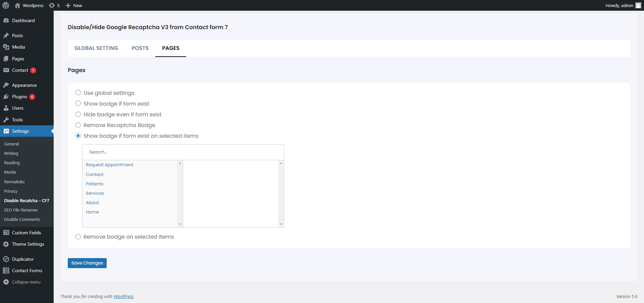
Task: Click the WordPress logo icon
Action: coord(6,5)
